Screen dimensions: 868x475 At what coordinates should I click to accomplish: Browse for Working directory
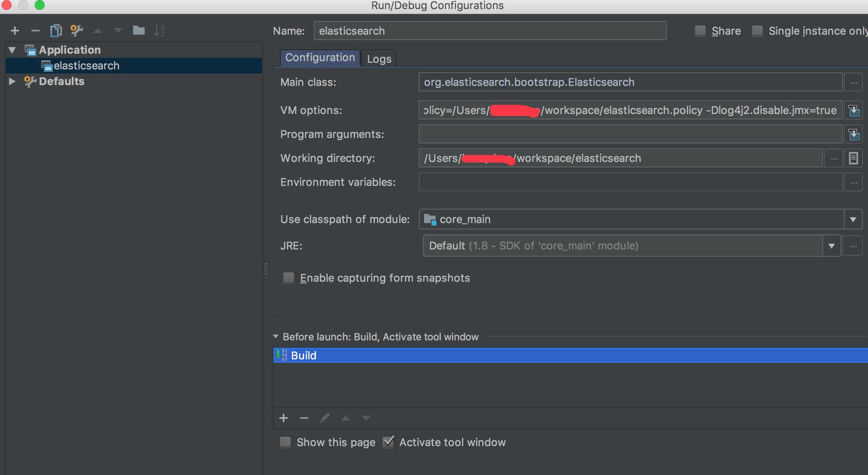coord(834,158)
